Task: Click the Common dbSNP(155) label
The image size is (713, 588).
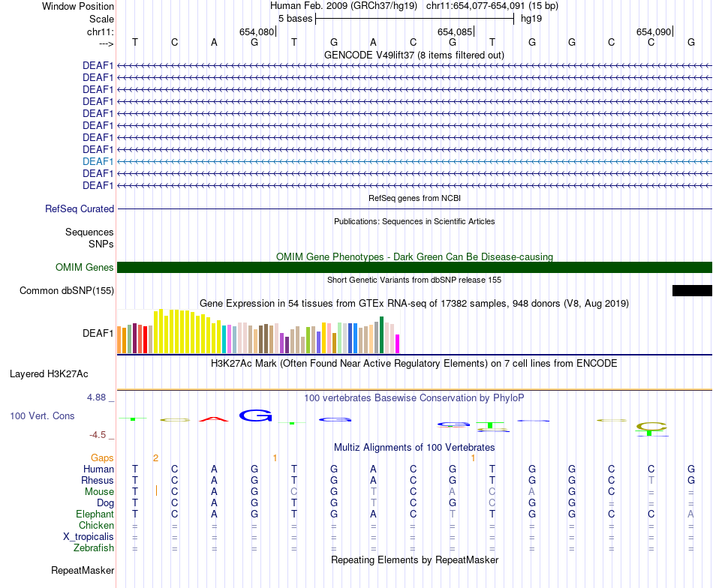Action: point(66,290)
